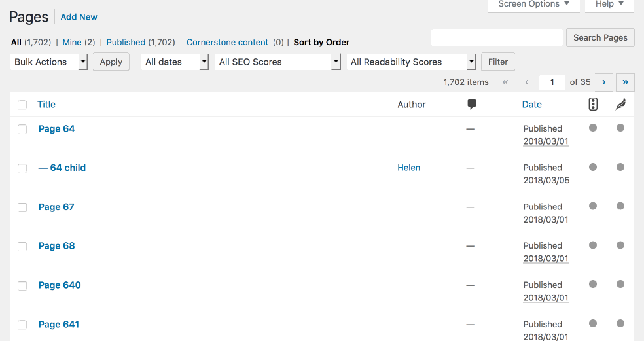Open the Page 641 link
644x341 pixels.
[59, 324]
